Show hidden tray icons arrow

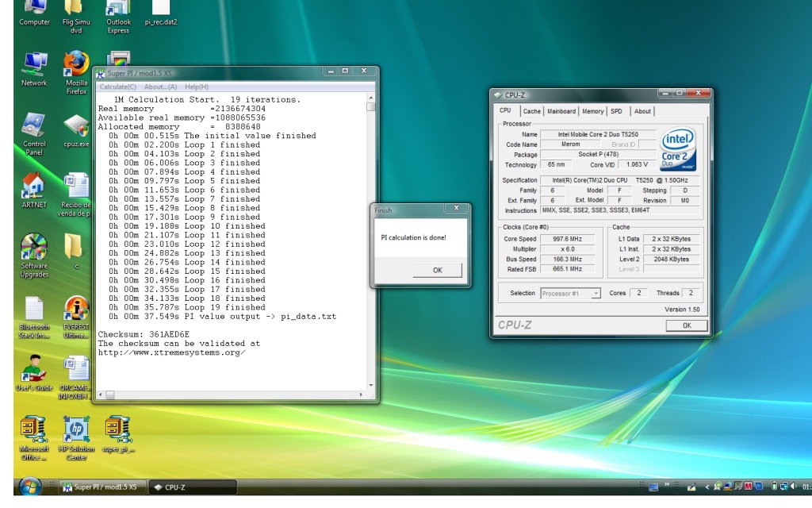coord(707,487)
